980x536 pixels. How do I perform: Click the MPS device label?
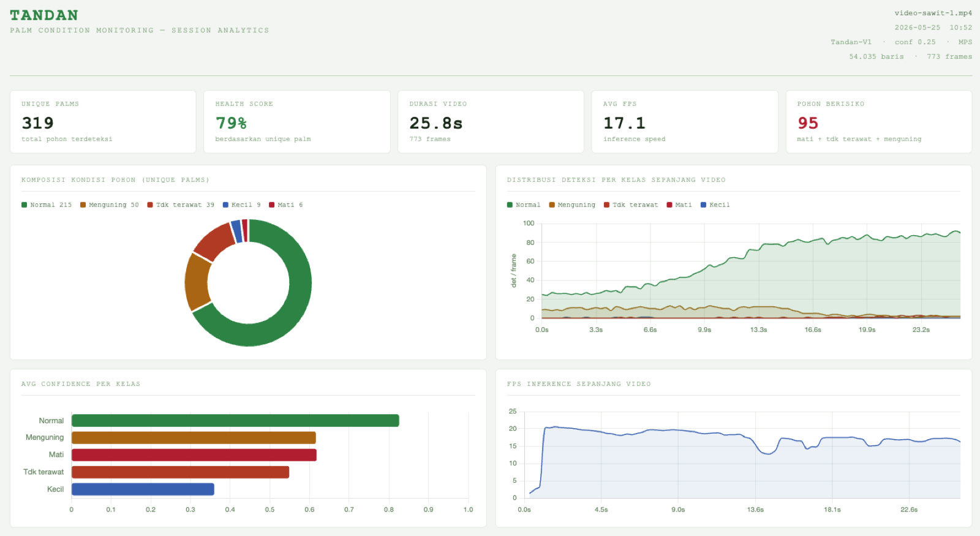(x=965, y=42)
